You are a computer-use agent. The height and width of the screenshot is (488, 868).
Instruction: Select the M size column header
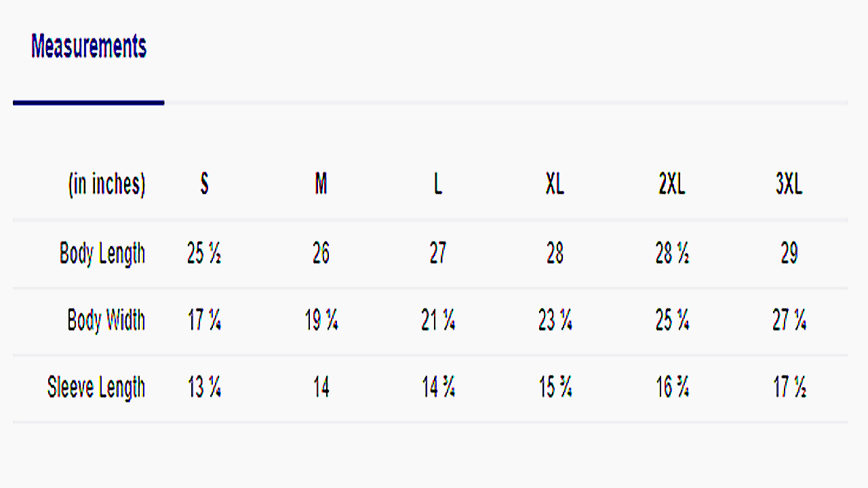pyautogui.click(x=321, y=184)
